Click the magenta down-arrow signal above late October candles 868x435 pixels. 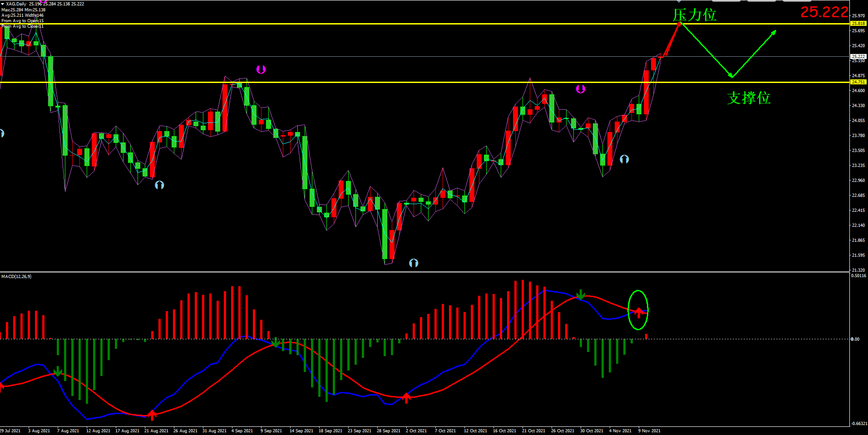click(580, 89)
